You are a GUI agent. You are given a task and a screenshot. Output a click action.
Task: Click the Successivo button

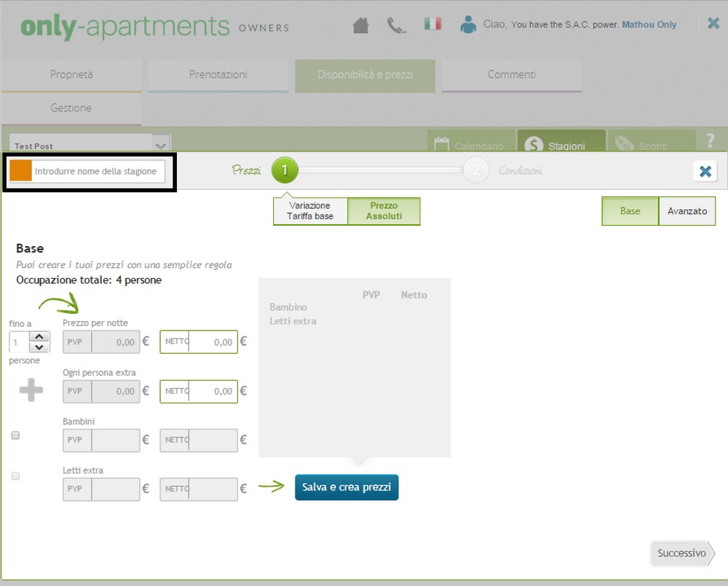click(x=682, y=553)
